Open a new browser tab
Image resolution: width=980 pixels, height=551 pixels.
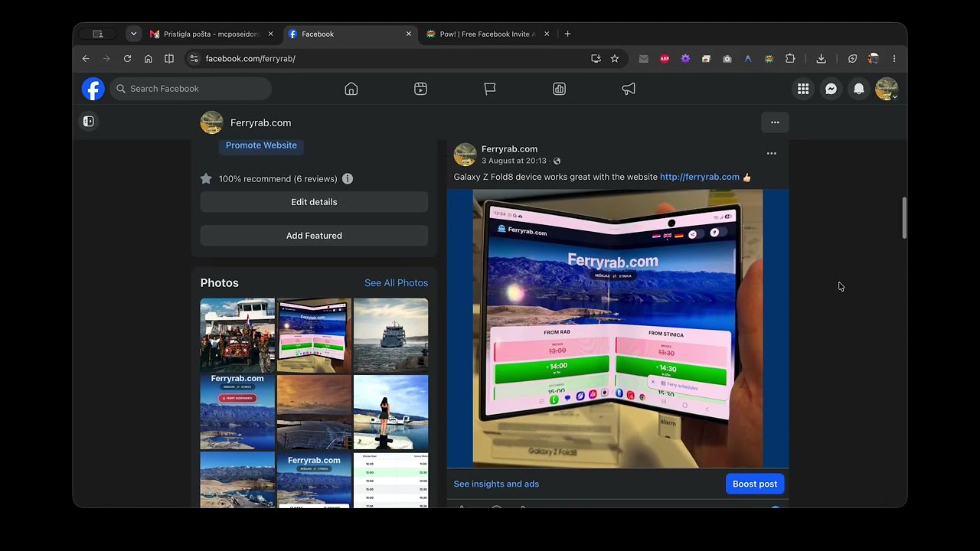coord(567,34)
